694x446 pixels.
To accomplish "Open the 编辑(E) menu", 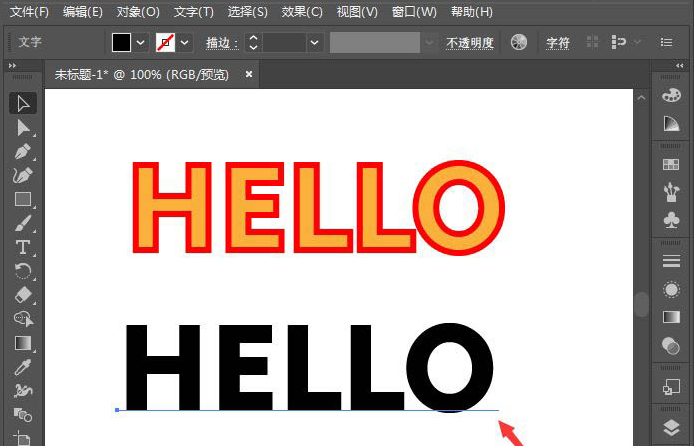I will pyautogui.click(x=82, y=12).
